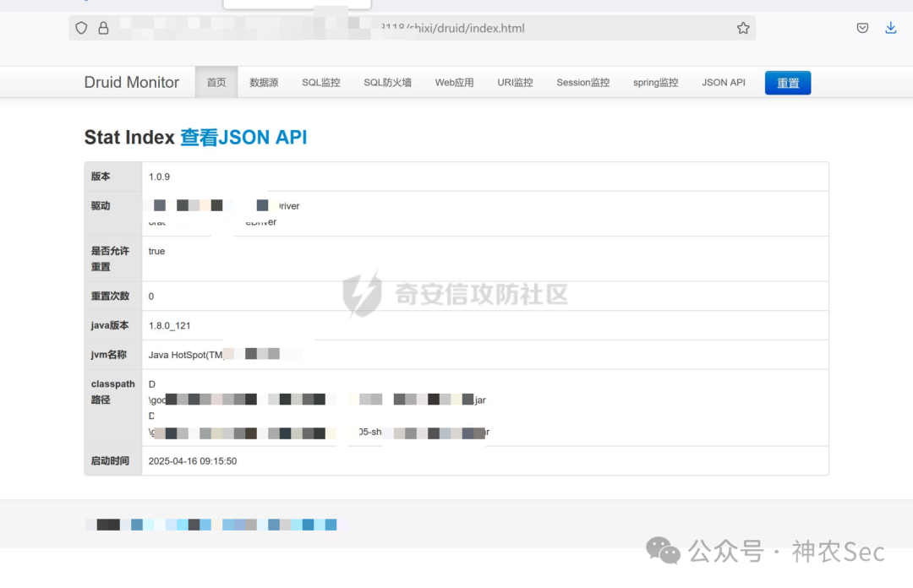
Task: Click the 是否允许重置 row label
Action: point(109,259)
